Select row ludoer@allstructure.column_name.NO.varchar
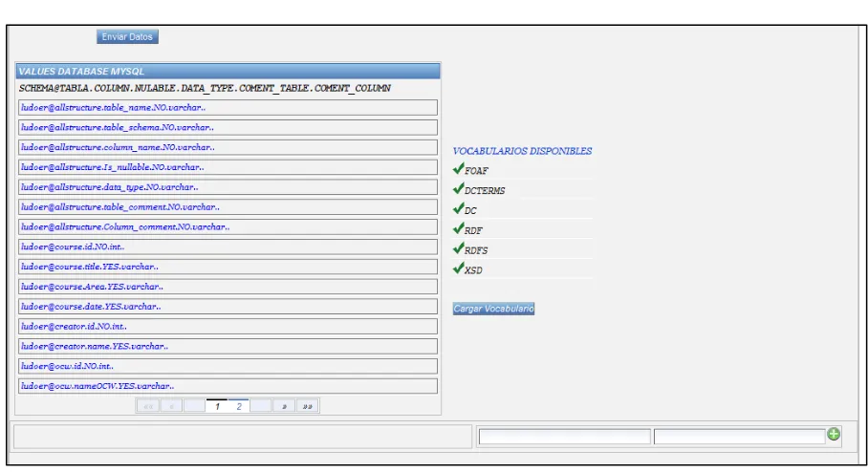 coord(228,147)
